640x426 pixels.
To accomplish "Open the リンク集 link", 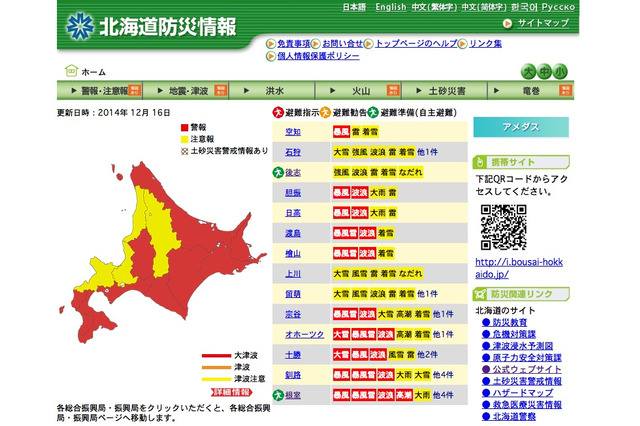I will tap(485, 44).
